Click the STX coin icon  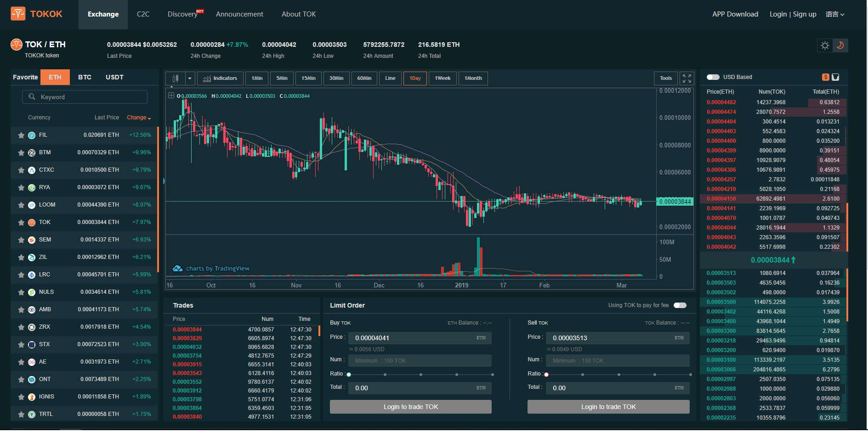pos(32,345)
